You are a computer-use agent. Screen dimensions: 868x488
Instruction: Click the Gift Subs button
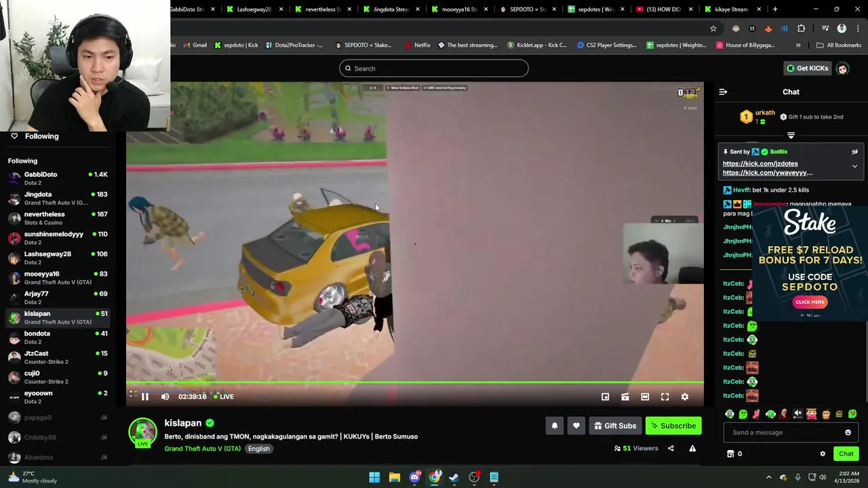615,426
